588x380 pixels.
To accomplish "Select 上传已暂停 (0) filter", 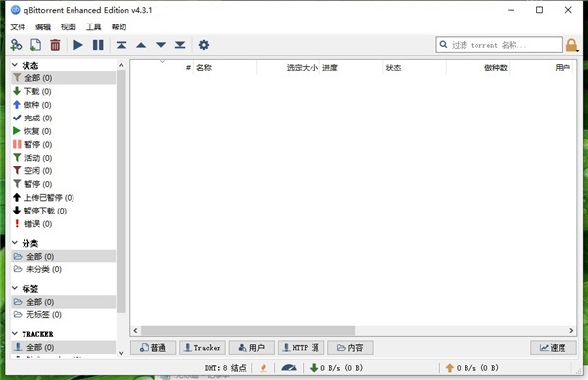I will click(x=63, y=198).
